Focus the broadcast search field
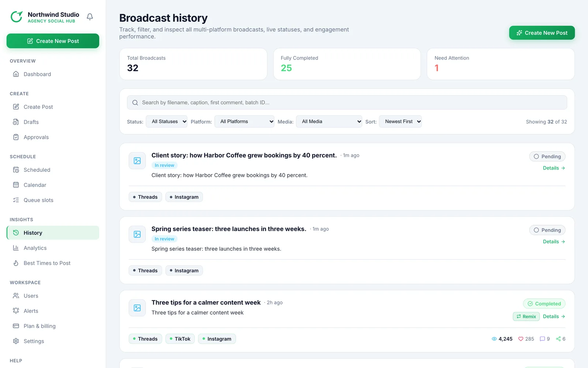Screen dimensions: 588x368 347,103
